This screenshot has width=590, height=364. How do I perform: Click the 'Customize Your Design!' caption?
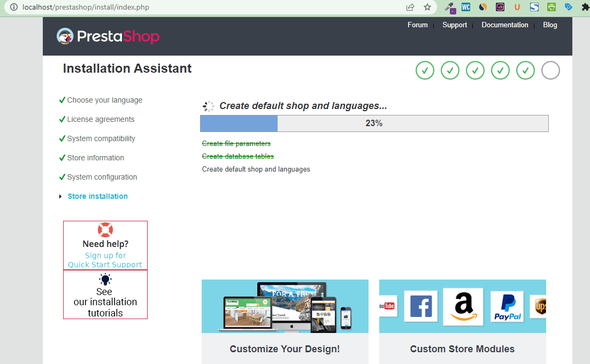point(285,349)
